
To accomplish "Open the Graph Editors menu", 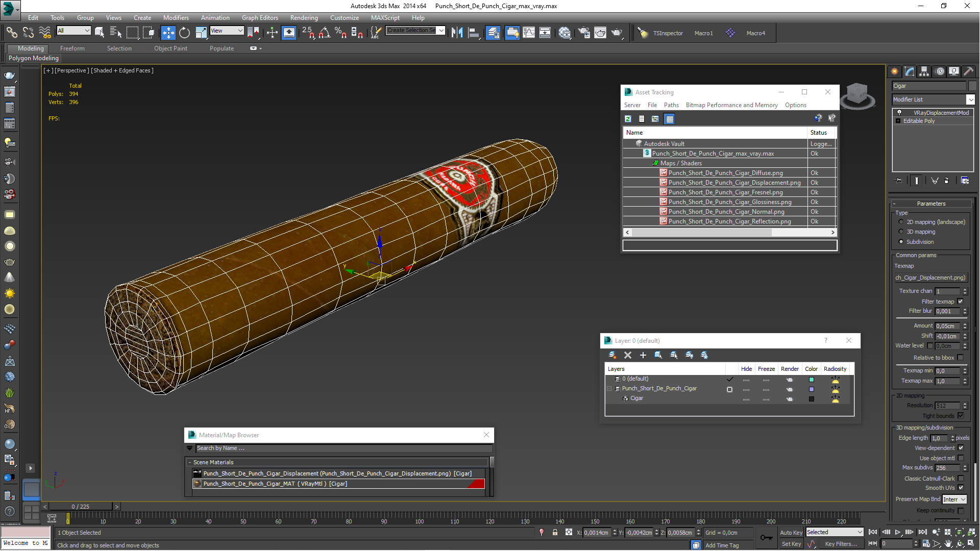I will click(260, 17).
